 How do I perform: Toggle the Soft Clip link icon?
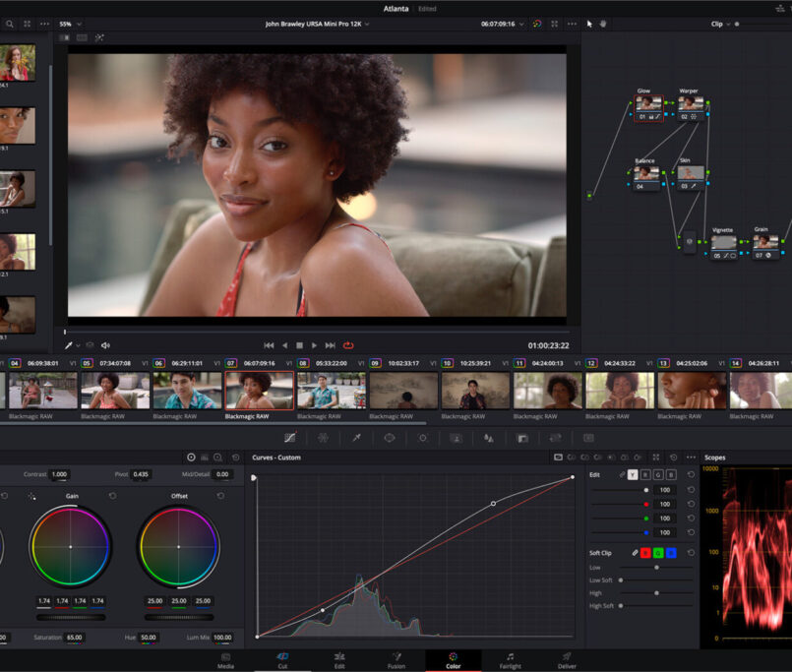(635, 553)
